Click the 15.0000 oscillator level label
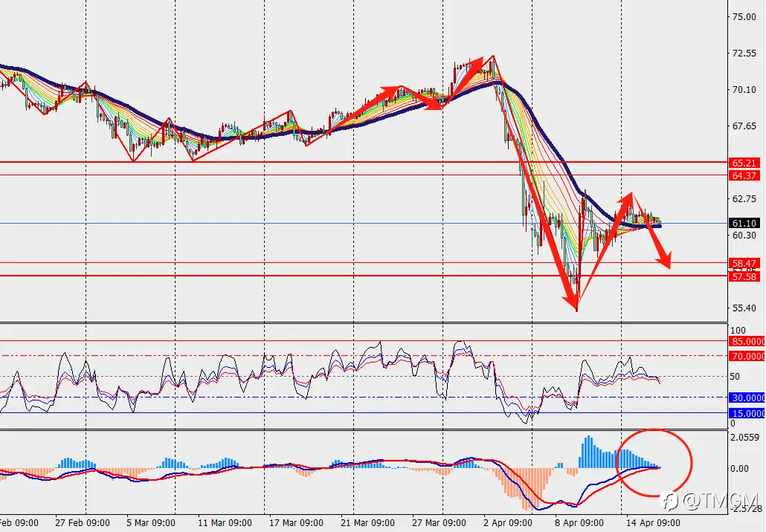This screenshot has width=766, height=532. (747, 413)
